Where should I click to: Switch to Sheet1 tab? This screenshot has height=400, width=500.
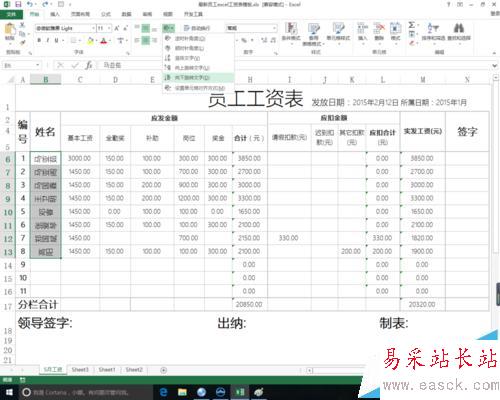pos(107,370)
